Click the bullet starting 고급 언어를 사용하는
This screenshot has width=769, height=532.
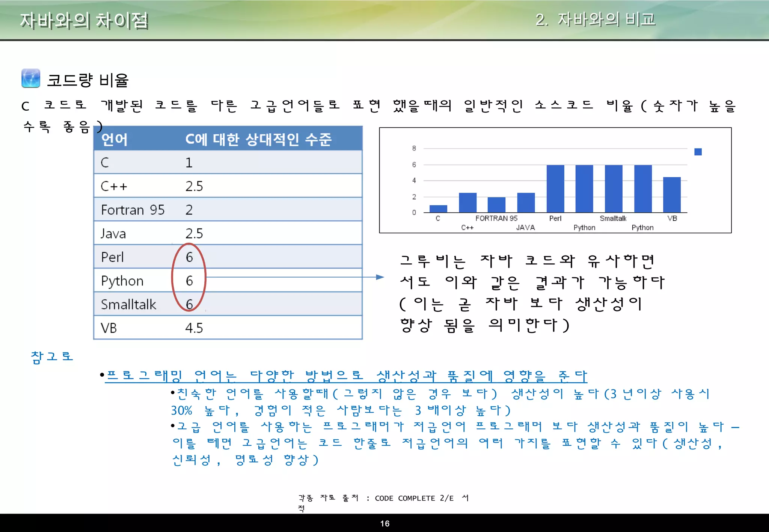point(455,443)
